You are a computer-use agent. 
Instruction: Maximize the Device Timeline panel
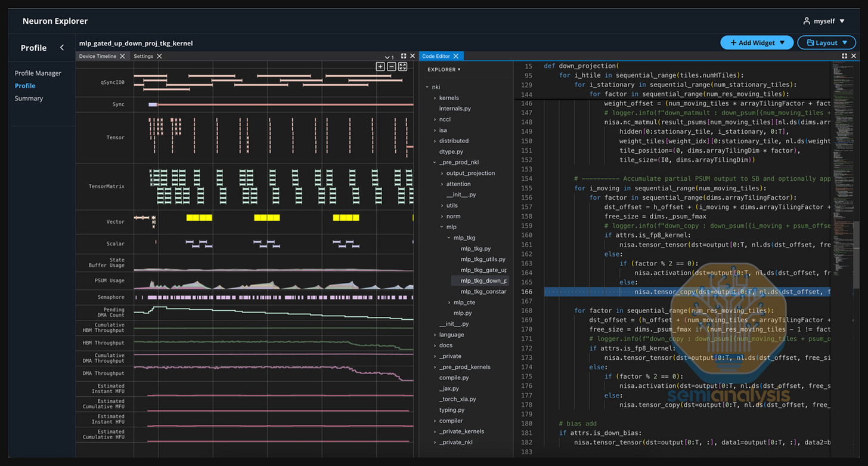(x=404, y=56)
